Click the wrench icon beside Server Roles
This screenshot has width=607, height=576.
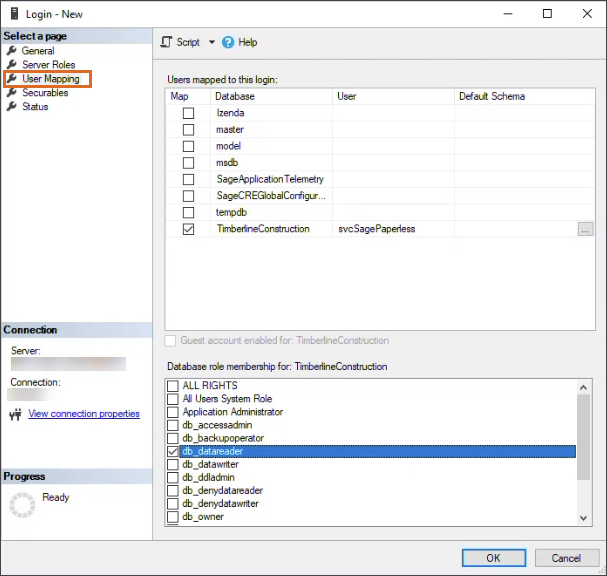click(x=12, y=64)
